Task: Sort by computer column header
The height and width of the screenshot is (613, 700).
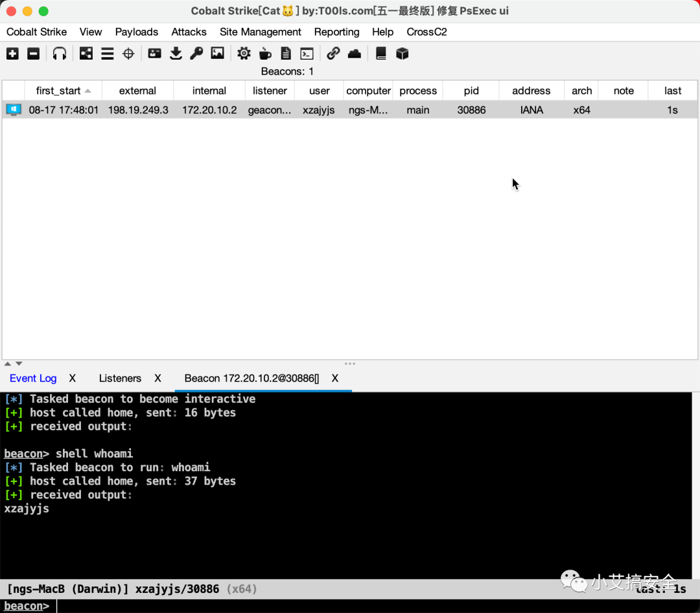Action: coord(368,91)
